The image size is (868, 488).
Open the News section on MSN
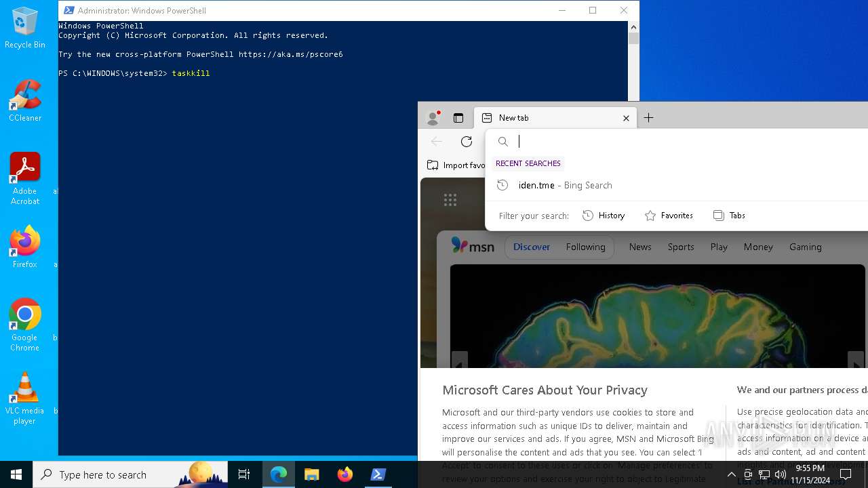(x=640, y=247)
